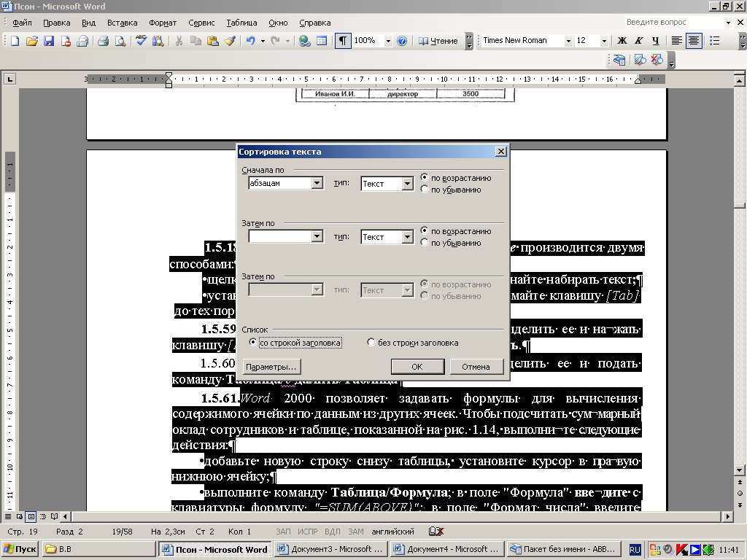Switch to 'Пакет без имени - ABB' in the taskbar
747x560 pixels.
click(564, 549)
